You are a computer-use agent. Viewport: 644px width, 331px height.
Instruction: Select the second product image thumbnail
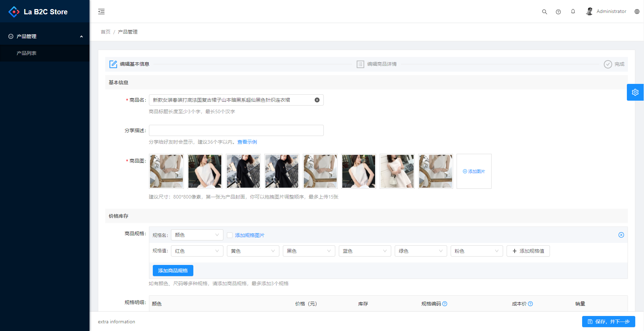(x=205, y=171)
